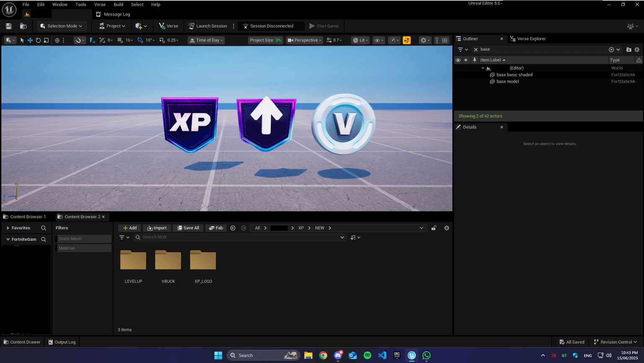This screenshot has height=363, width=644.
Task: Open the Perspective view dropdown
Action: pos(304,40)
